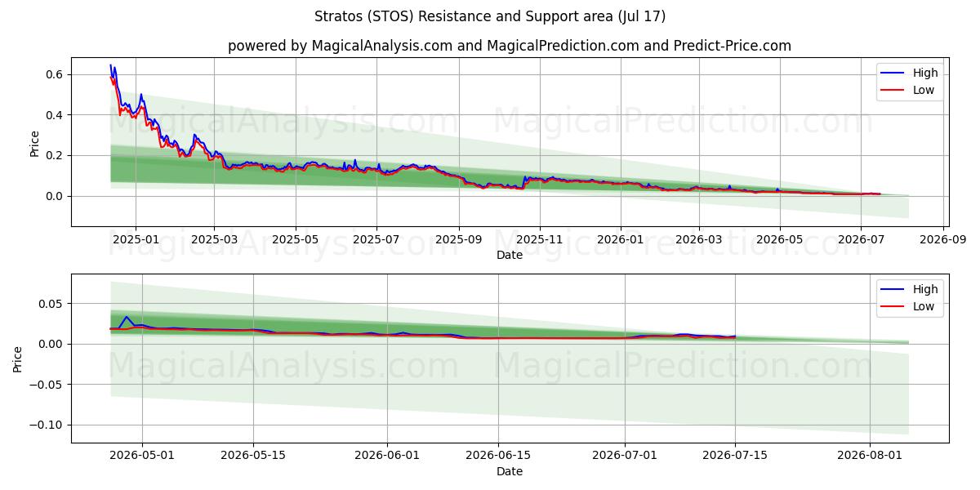Click the '2026-05-15' tick label on bottom chart
Image resolution: width=980 pixels, height=490 pixels.
point(253,457)
